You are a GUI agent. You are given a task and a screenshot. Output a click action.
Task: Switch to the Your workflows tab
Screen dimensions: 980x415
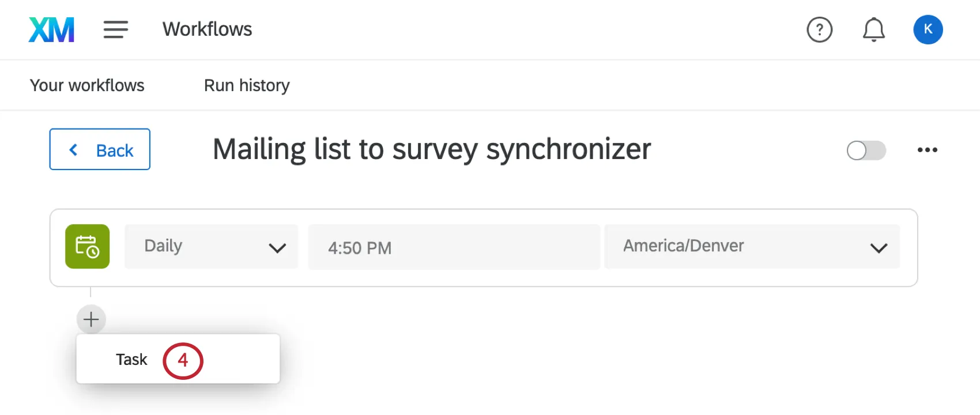[x=86, y=85]
